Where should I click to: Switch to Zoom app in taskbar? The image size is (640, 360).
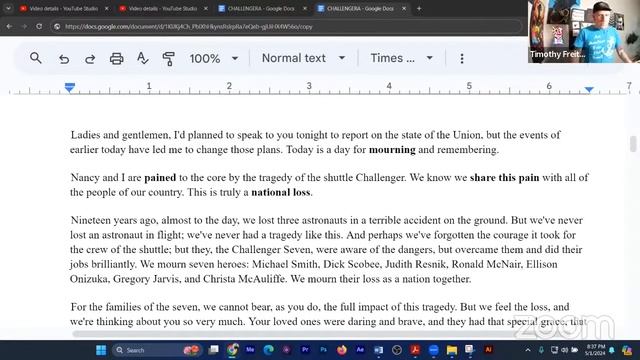(433, 350)
